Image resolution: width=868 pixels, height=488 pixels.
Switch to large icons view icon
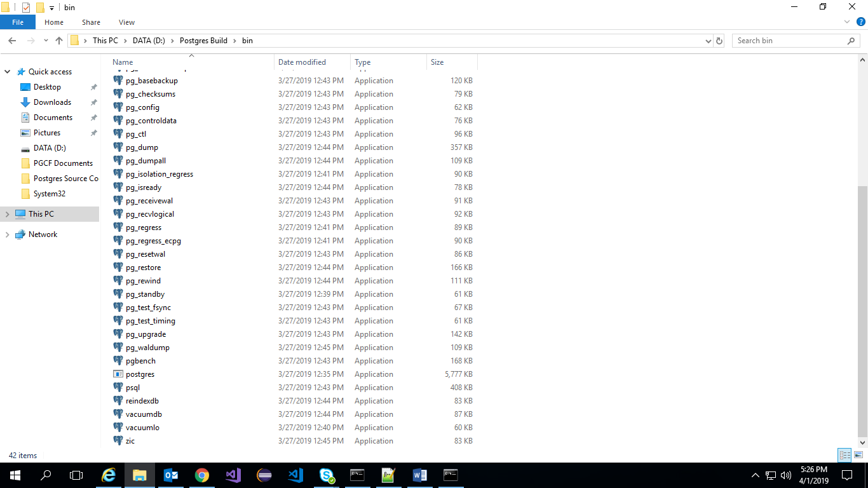[x=858, y=455]
